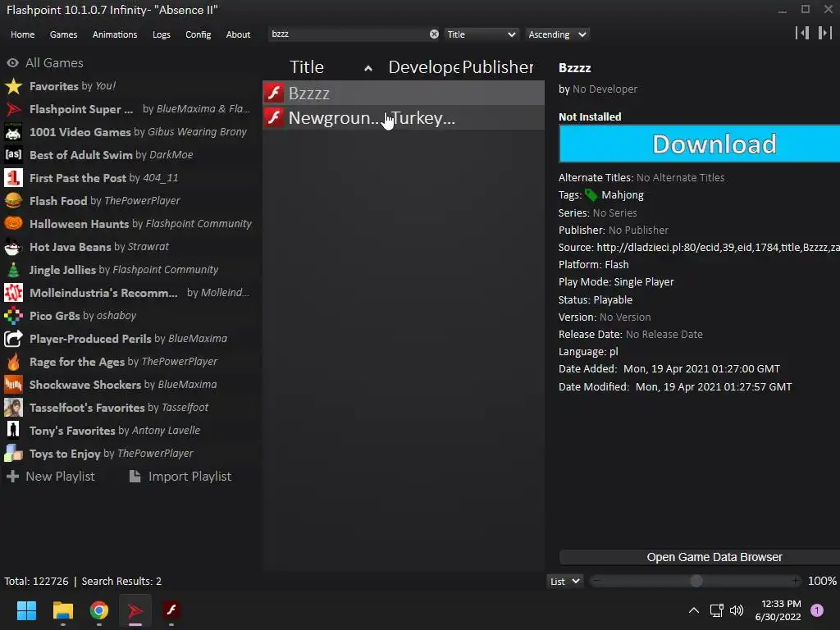The width and height of the screenshot is (840, 630).
Task: Open the dladzieci.pl source link
Action: (x=718, y=248)
